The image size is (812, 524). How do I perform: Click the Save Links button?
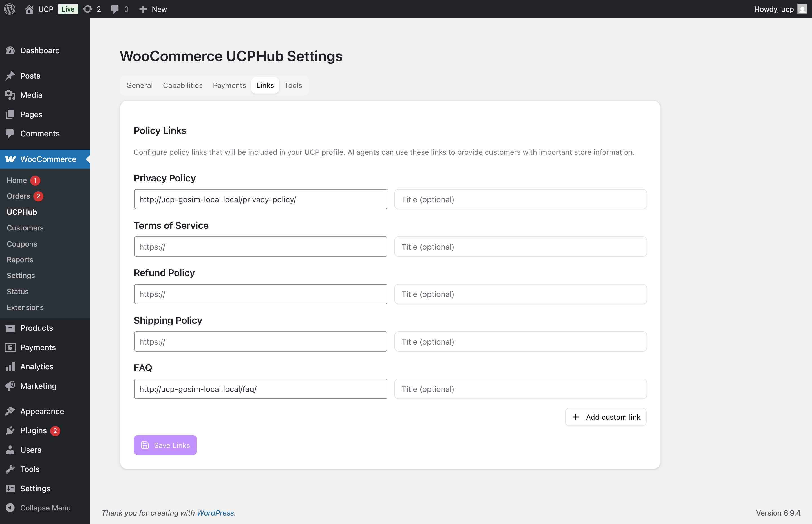tap(165, 445)
